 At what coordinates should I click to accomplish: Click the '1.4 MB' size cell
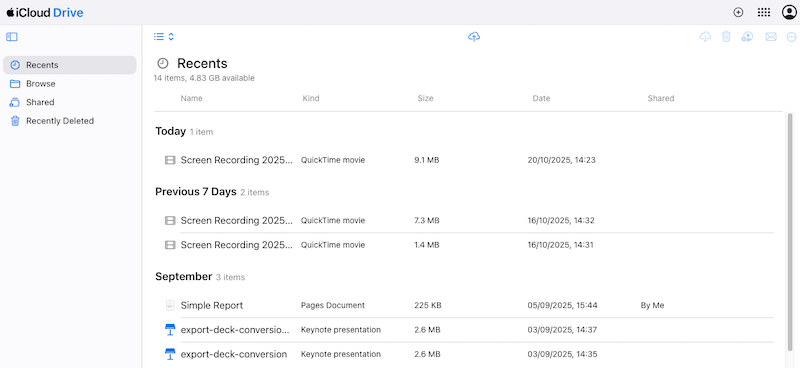tap(427, 245)
